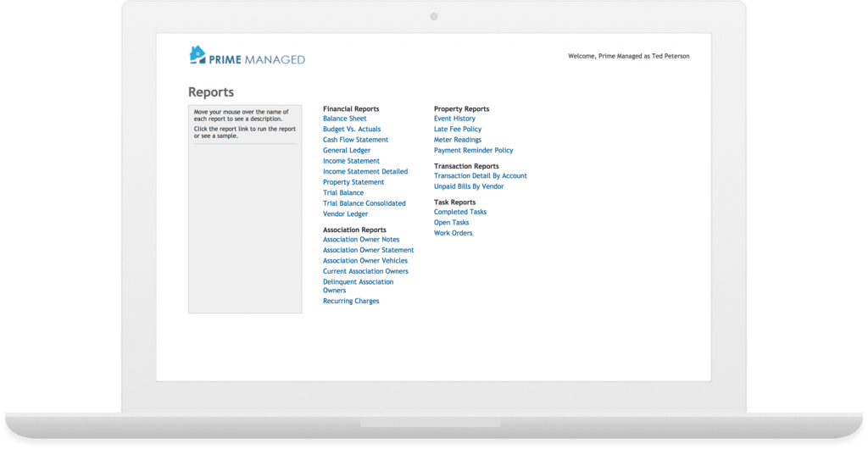Run the Completed Tasks report

point(460,212)
